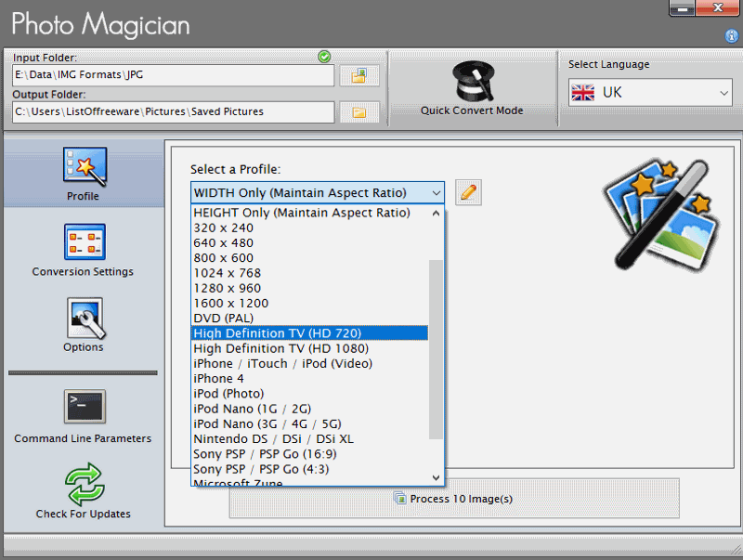The image size is (743, 560).
Task: Select Sony PSP / PSP Go (4:3)
Action: pos(310,470)
